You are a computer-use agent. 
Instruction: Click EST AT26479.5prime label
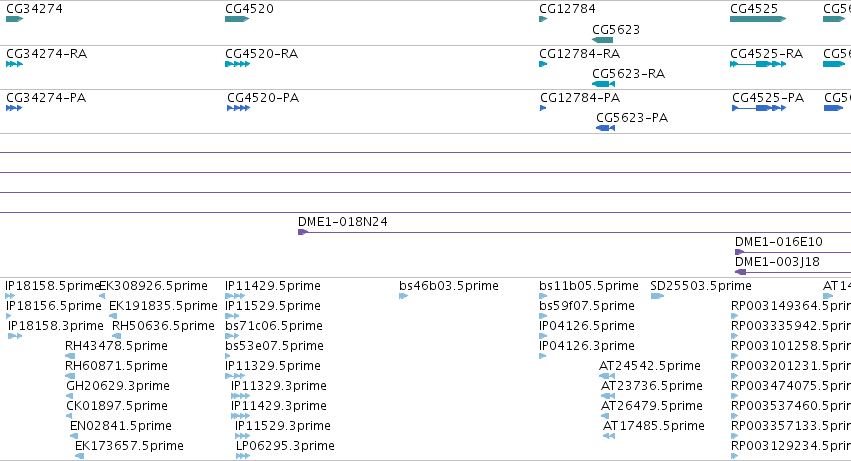[x=652, y=406]
